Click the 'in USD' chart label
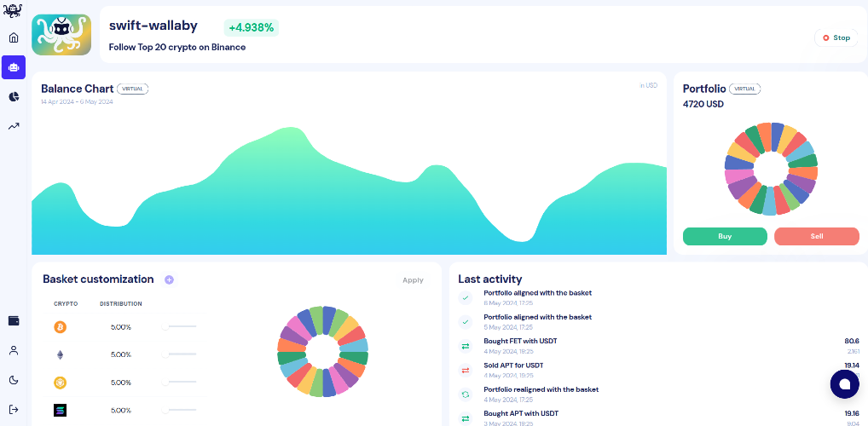Image resolution: width=868 pixels, height=426 pixels. click(x=648, y=85)
